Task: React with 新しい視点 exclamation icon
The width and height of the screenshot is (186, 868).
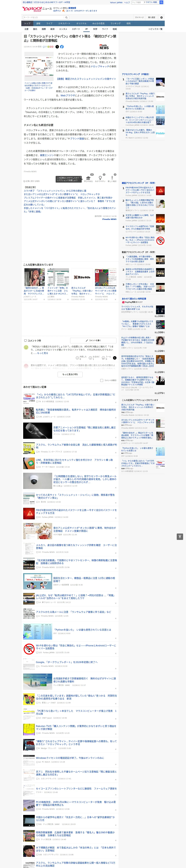Action: [112, 178]
